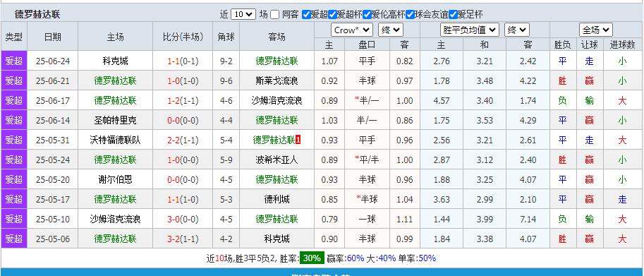Open 科克城 away team on 25-05-06
Image resolution: width=644 pixels, height=276 pixels.
point(277,239)
